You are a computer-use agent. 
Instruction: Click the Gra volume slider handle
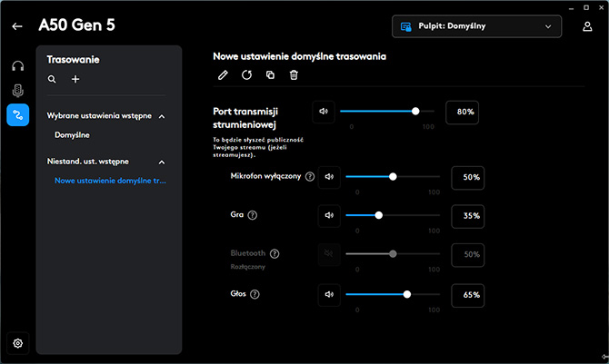click(x=379, y=215)
